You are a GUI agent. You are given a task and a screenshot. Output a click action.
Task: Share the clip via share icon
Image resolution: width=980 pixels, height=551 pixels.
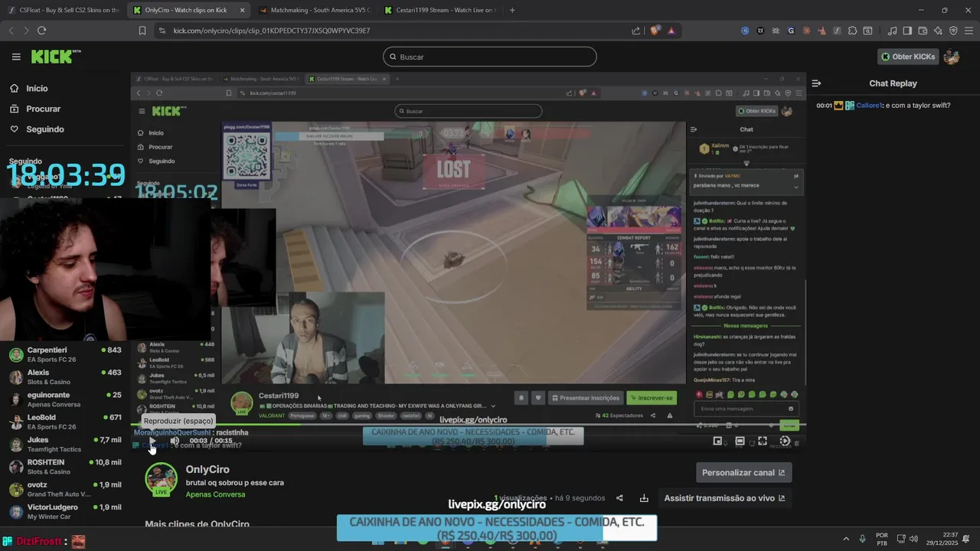[619, 498]
